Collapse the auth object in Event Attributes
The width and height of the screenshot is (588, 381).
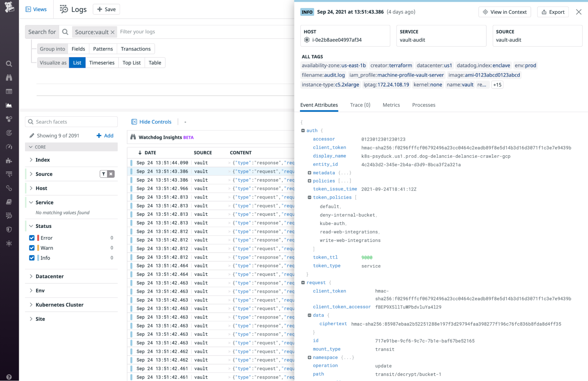coord(304,130)
